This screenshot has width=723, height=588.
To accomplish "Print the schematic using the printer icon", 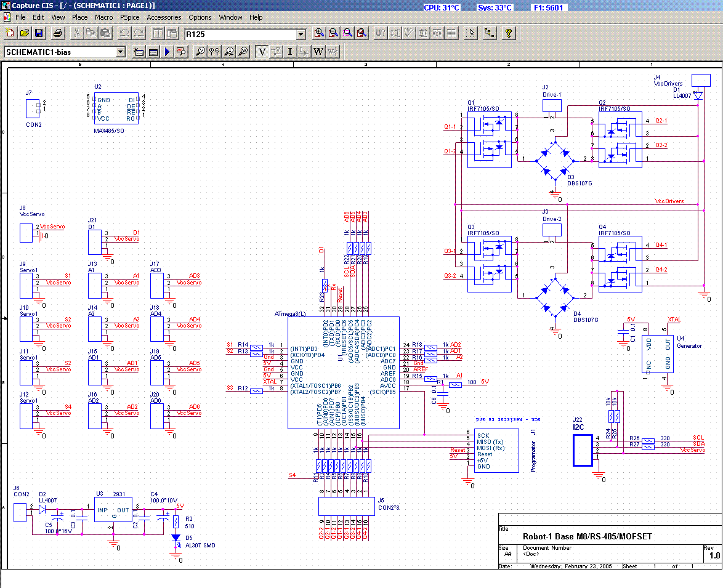I will coord(58,34).
